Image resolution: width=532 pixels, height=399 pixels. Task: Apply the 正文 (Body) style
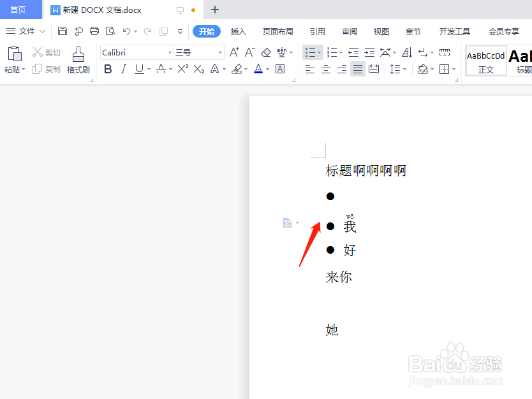click(486, 61)
